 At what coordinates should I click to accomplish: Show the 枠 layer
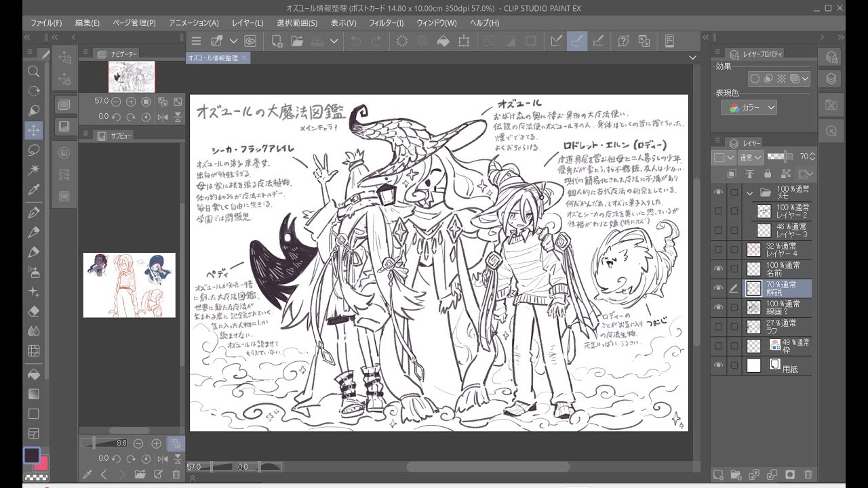719,346
